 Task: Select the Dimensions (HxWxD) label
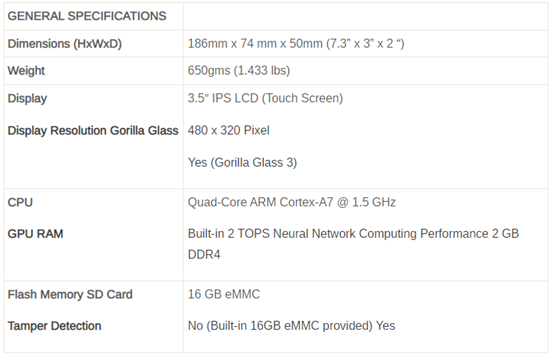pyautogui.click(x=64, y=44)
